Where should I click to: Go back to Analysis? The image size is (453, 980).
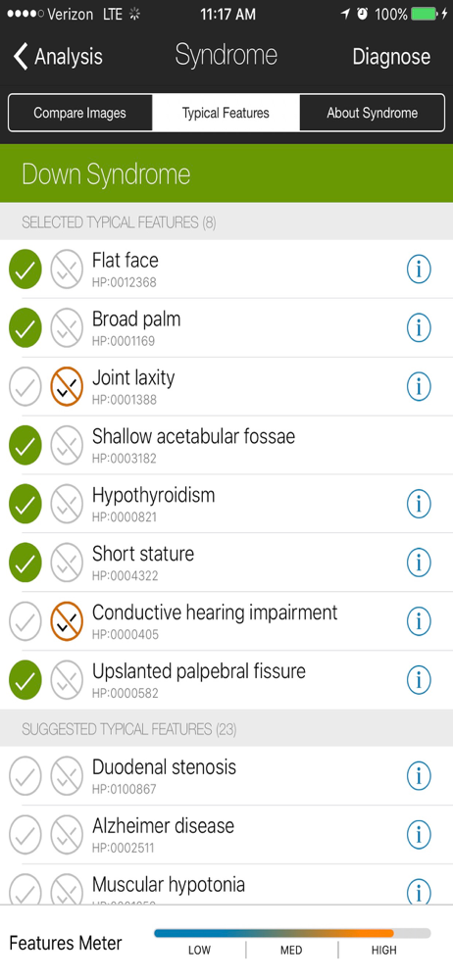(58, 57)
